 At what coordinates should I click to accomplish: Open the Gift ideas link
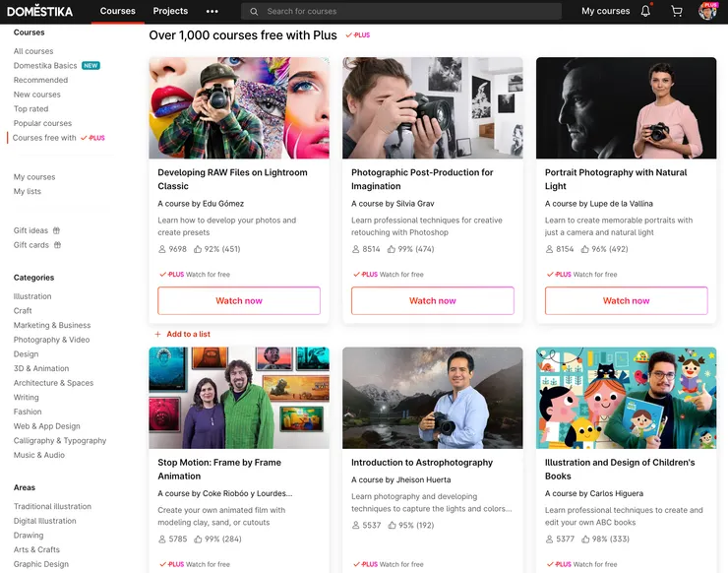coord(30,230)
